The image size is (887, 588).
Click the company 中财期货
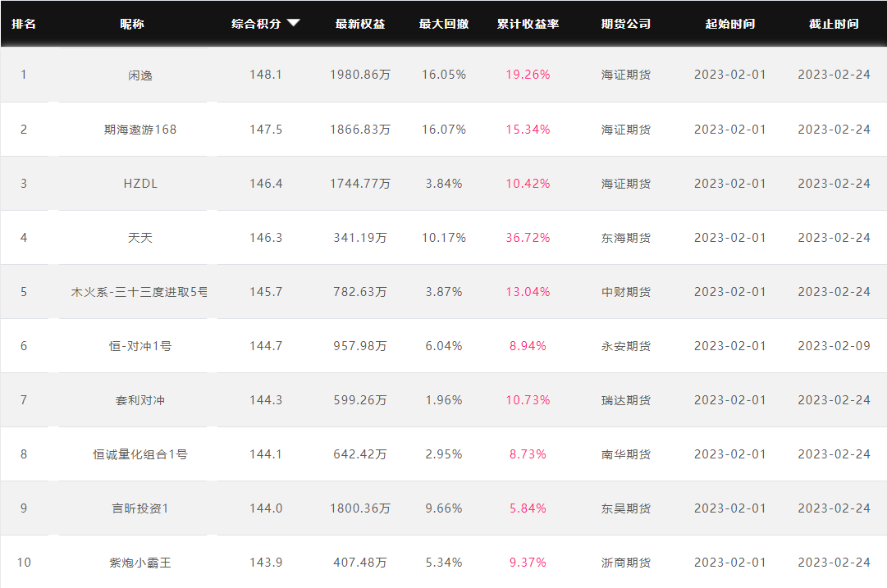pyautogui.click(x=625, y=292)
